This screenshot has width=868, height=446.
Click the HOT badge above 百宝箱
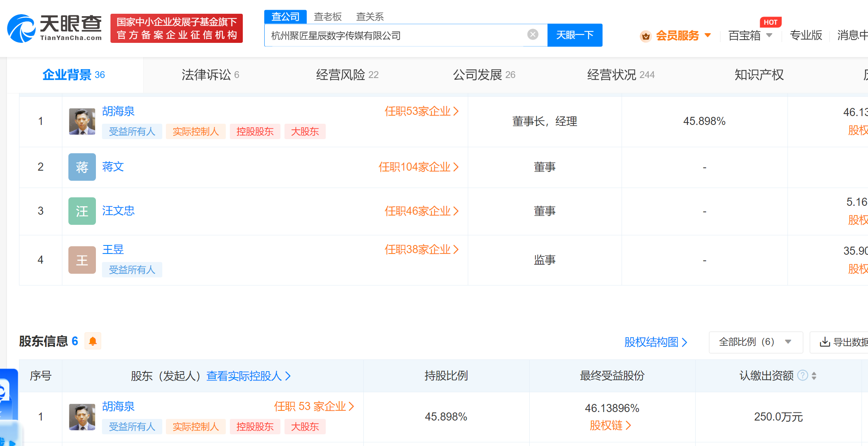point(770,22)
